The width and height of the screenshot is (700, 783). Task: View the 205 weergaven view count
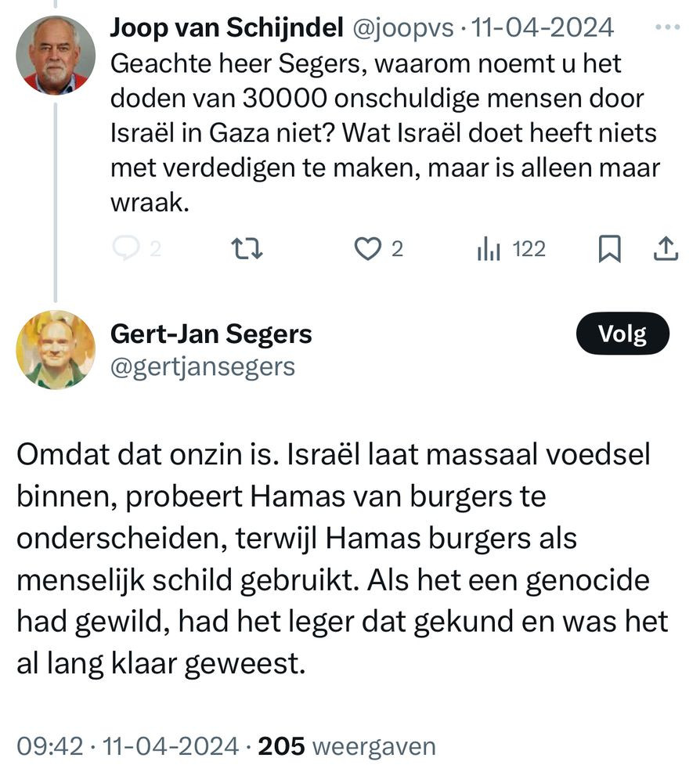tap(347, 746)
